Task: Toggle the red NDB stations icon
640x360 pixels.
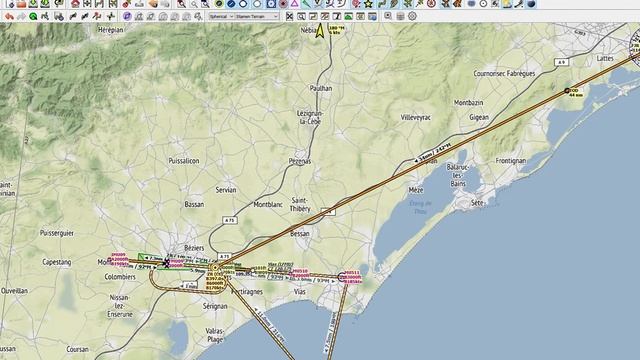Action: tap(283, 4)
